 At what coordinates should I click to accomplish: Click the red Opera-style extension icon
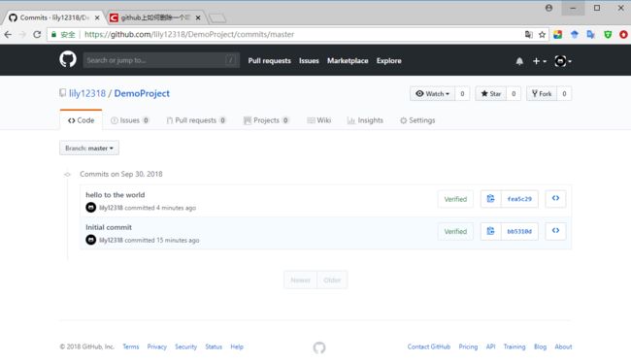coord(623,35)
